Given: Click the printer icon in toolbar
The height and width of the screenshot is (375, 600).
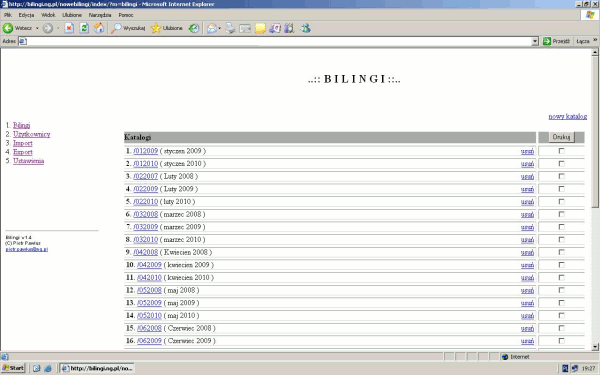Looking at the screenshot, I should (x=230, y=28).
